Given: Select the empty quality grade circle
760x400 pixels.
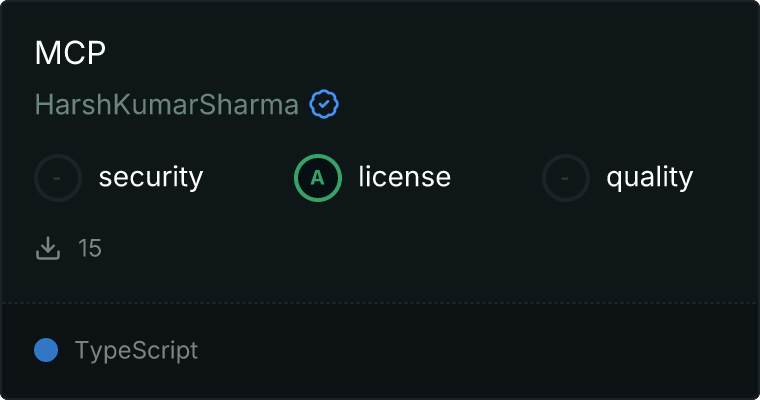Looking at the screenshot, I should 566,178.
